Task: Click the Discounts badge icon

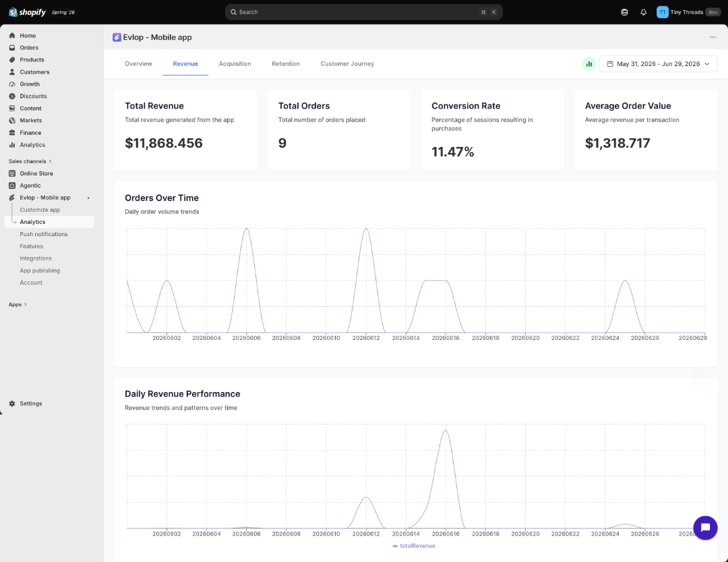Action: 12,96
